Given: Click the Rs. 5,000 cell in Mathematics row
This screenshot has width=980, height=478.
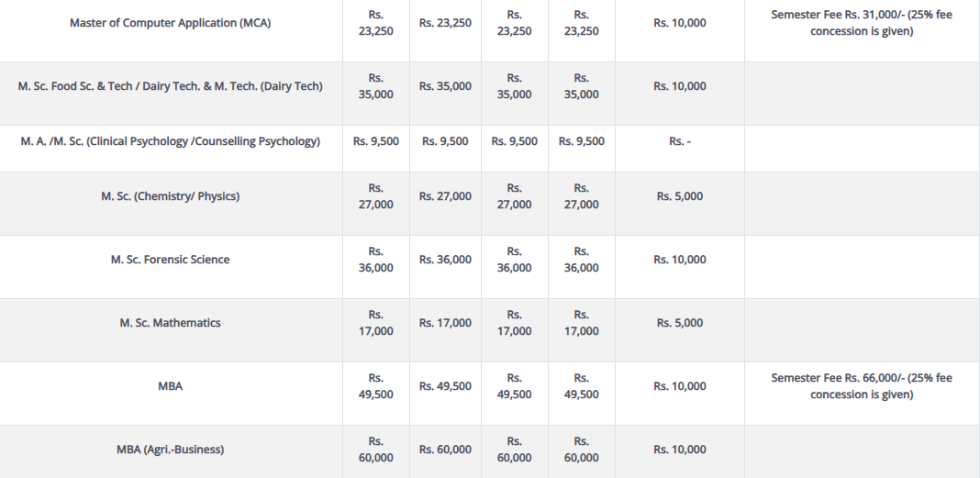Looking at the screenshot, I should (679, 323).
